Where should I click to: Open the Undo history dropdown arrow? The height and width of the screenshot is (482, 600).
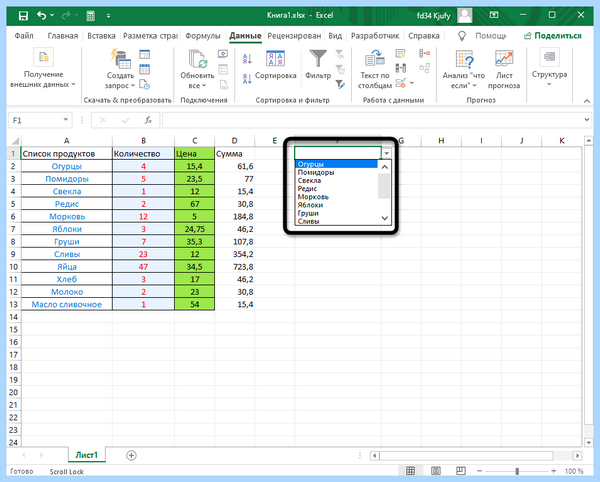(52, 15)
